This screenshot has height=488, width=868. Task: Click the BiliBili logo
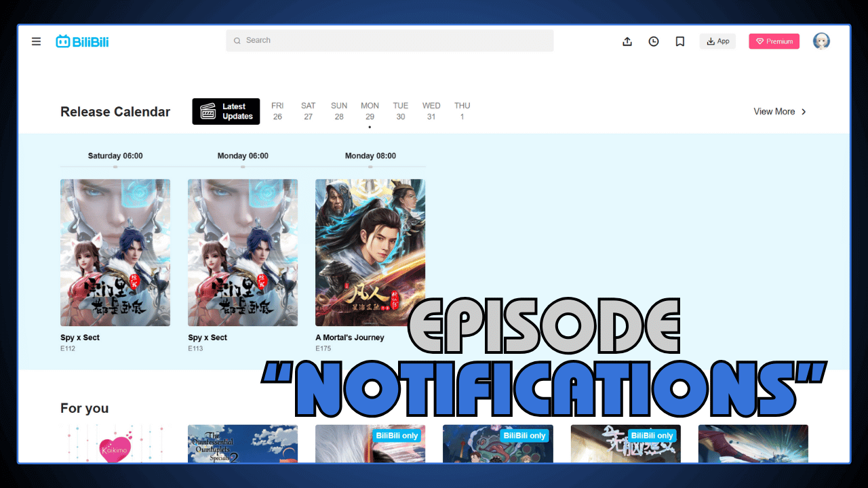(82, 41)
